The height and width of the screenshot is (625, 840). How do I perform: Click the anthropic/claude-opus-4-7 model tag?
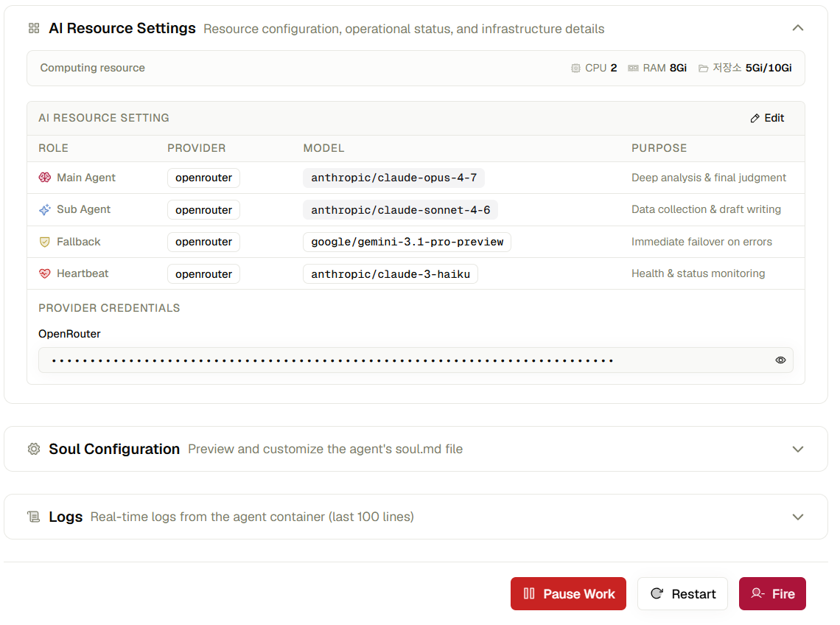click(x=393, y=178)
